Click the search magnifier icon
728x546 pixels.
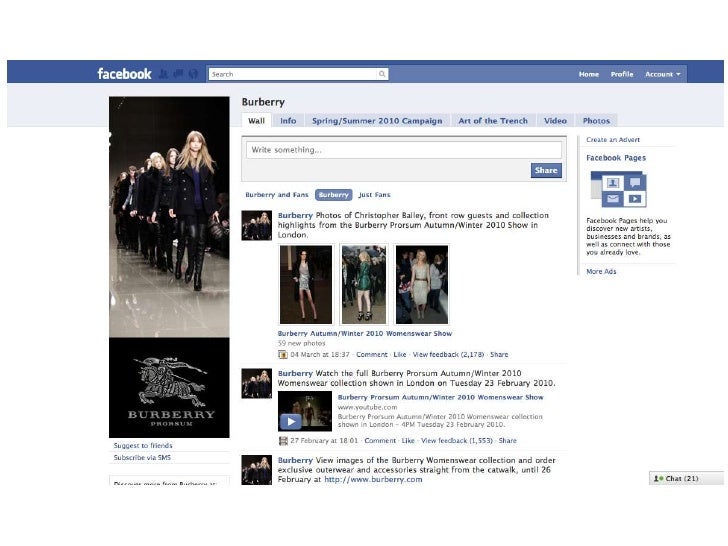click(382, 74)
